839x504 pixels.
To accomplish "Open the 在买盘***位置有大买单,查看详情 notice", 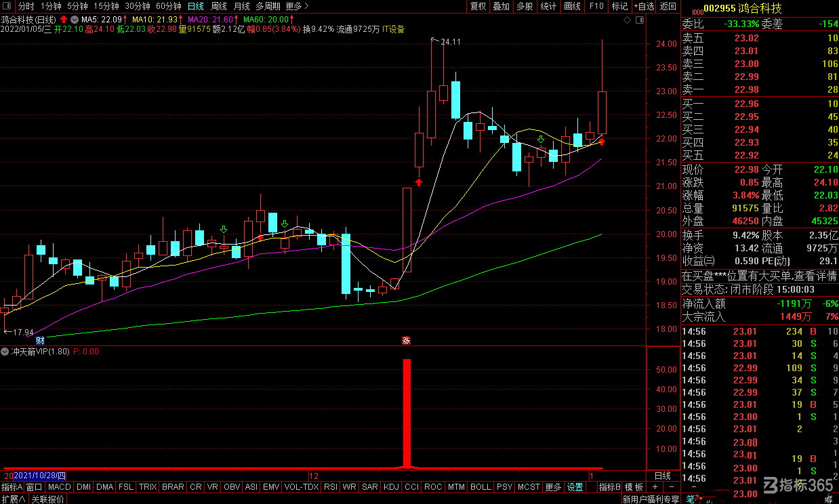I will tap(759, 276).
